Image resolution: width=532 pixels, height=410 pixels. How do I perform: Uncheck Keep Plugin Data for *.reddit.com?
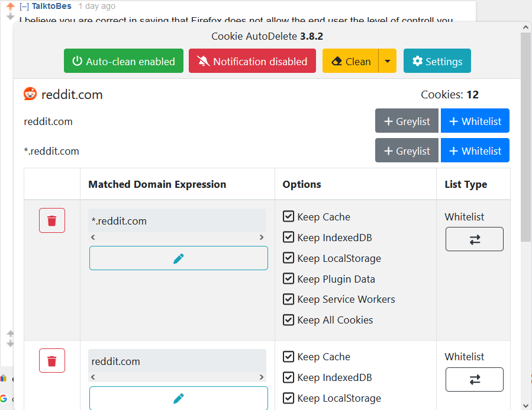point(288,278)
